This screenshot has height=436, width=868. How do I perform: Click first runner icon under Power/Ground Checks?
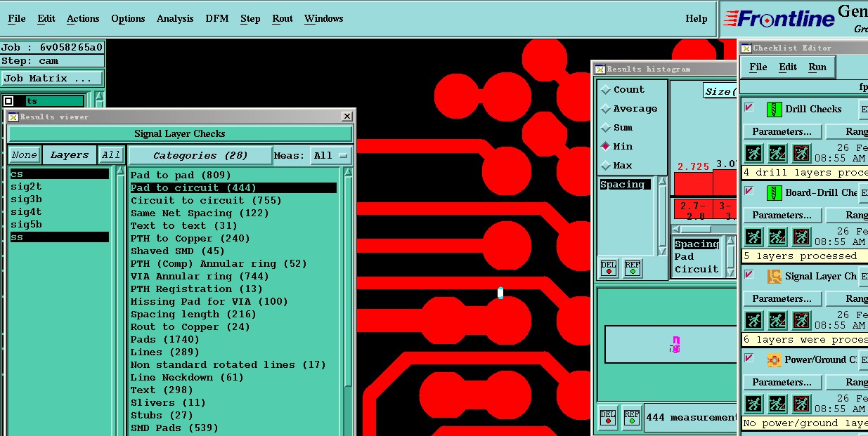753,404
